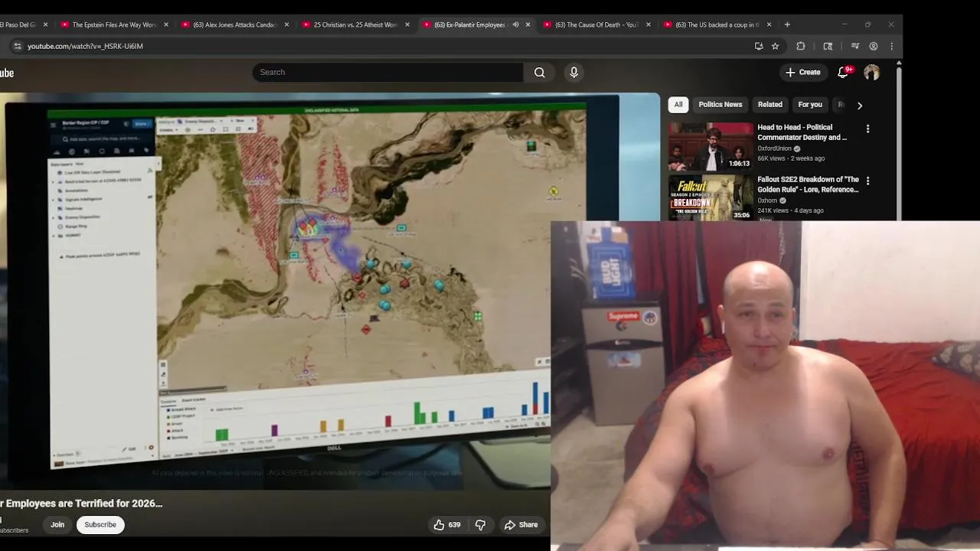Open the browser Extensions puzzle icon
This screenshot has width=980, height=551.
[x=801, y=46]
